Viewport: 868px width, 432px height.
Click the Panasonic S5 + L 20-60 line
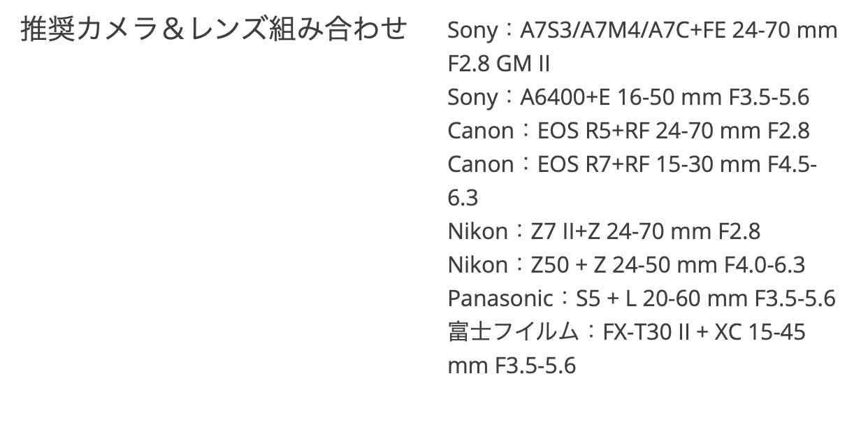[642, 298]
